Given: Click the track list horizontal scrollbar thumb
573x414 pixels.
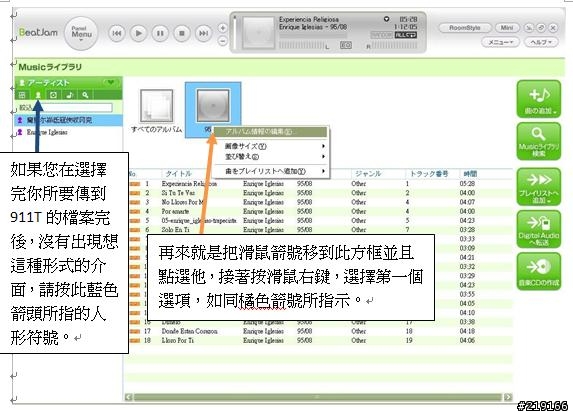Looking at the screenshot, I should tap(317, 397).
